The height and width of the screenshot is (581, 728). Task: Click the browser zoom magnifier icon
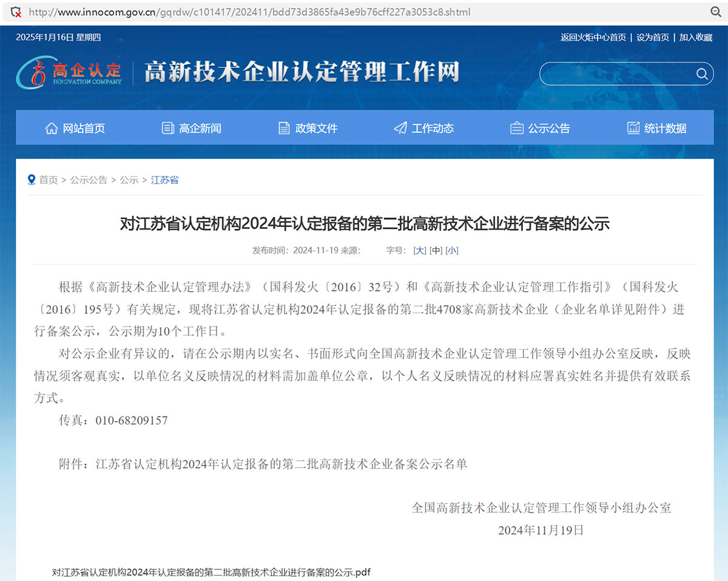[x=715, y=12]
